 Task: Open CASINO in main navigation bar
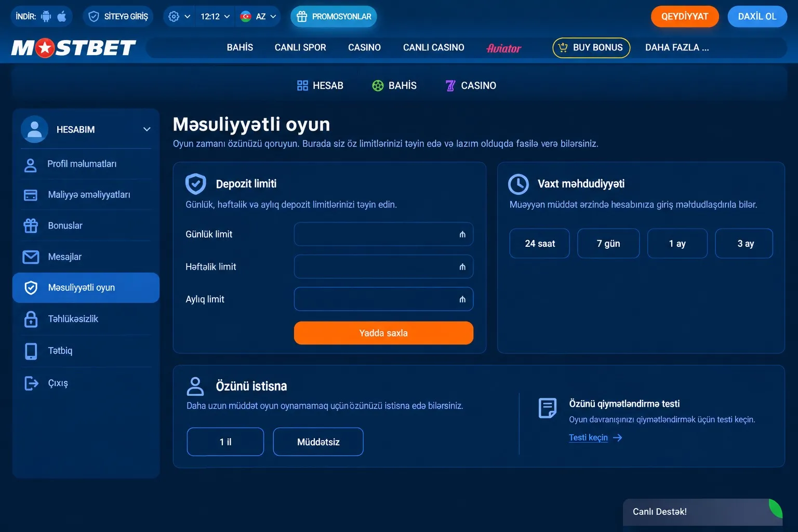[x=364, y=48]
